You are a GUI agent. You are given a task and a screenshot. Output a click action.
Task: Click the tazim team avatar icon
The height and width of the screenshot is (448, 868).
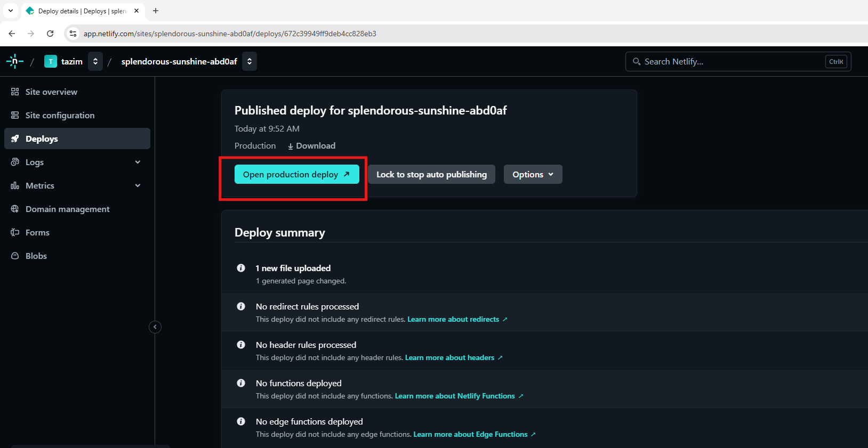[x=51, y=62]
